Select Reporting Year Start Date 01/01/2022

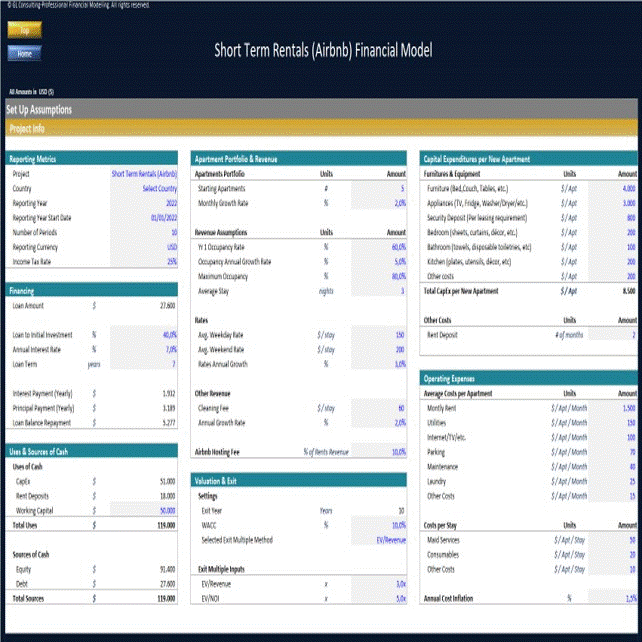[x=144, y=218]
